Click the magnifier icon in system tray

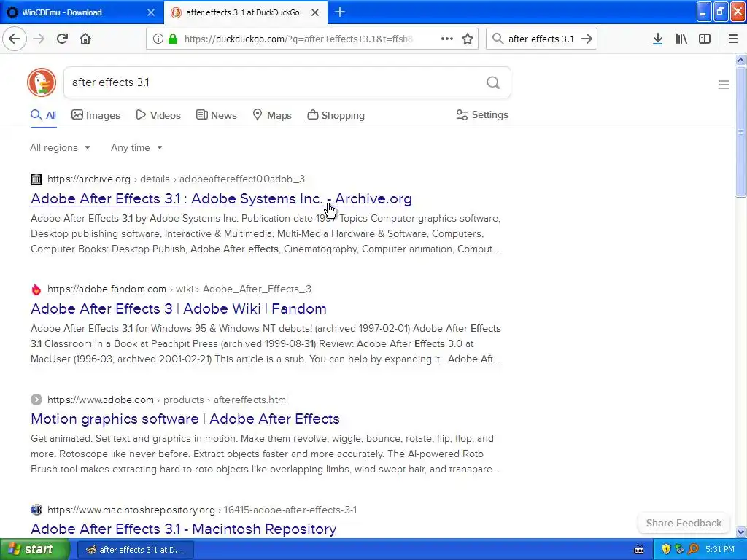(x=693, y=549)
